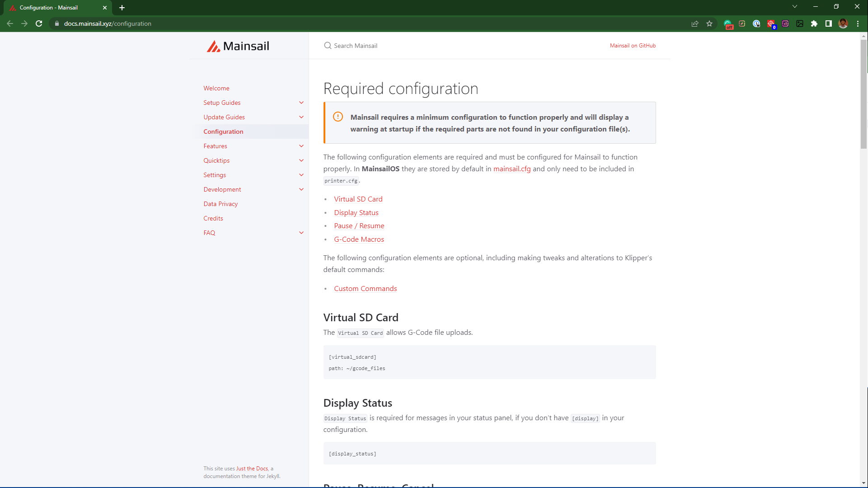Screen dimensions: 868x488
Task: Expand the FAQ section
Action: coord(301,233)
